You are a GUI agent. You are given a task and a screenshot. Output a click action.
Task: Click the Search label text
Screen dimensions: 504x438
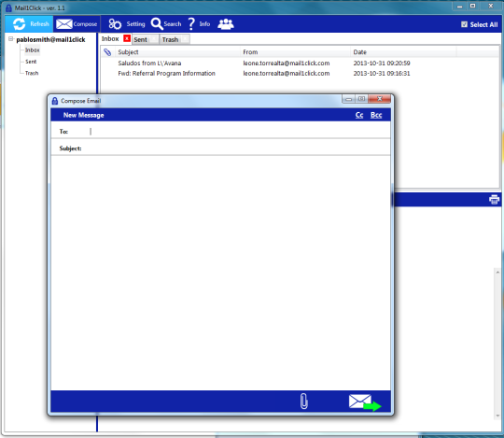click(x=173, y=24)
